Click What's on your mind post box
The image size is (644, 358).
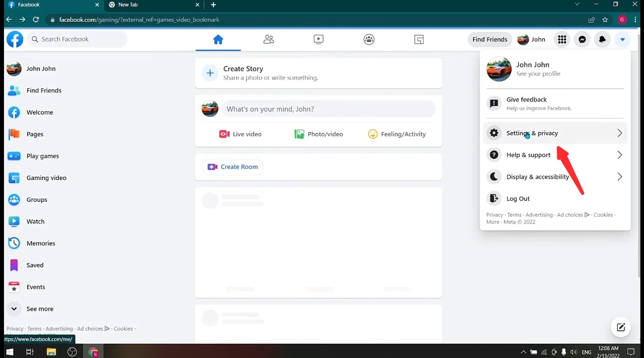point(328,109)
